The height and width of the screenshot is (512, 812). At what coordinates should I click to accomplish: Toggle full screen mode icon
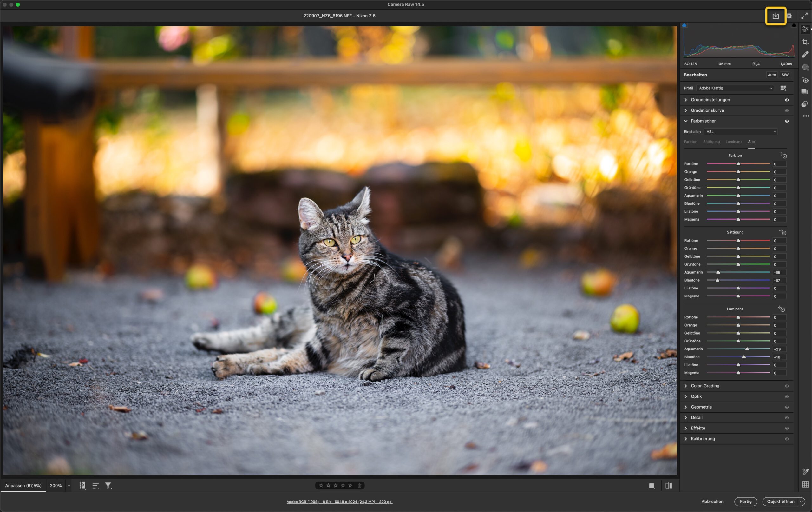click(805, 16)
